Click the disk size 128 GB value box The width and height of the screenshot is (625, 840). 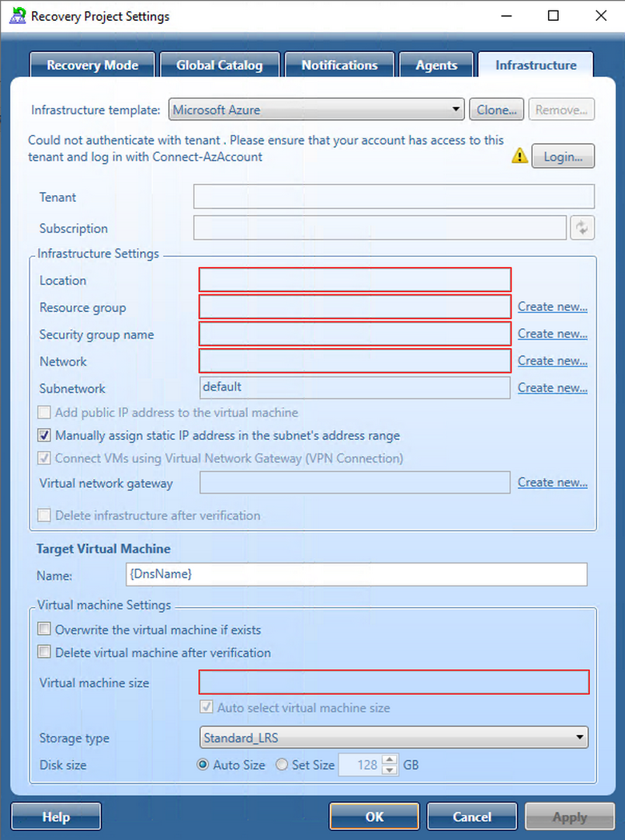click(x=359, y=765)
